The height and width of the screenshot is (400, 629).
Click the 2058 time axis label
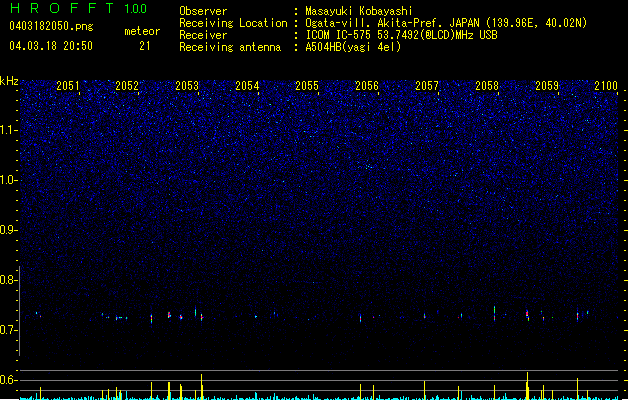click(487, 86)
